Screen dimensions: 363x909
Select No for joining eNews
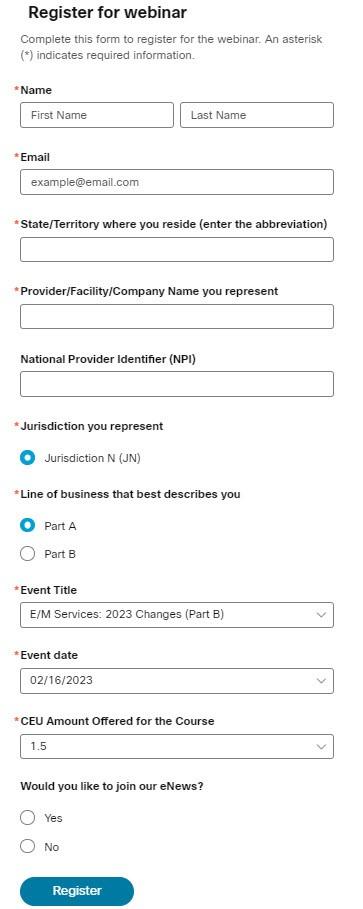click(27, 846)
